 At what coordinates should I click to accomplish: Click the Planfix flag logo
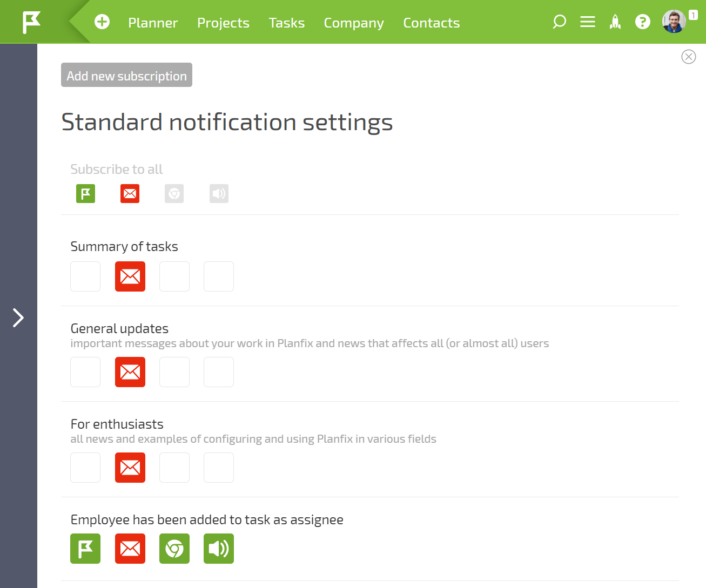31,22
